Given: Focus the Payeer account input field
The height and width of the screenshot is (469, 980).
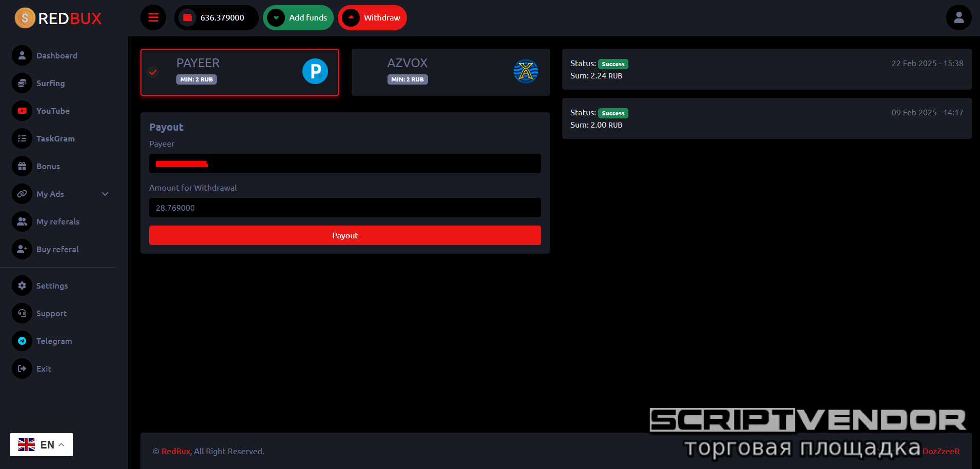Looking at the screenshot, I should [x=345, y=164].
